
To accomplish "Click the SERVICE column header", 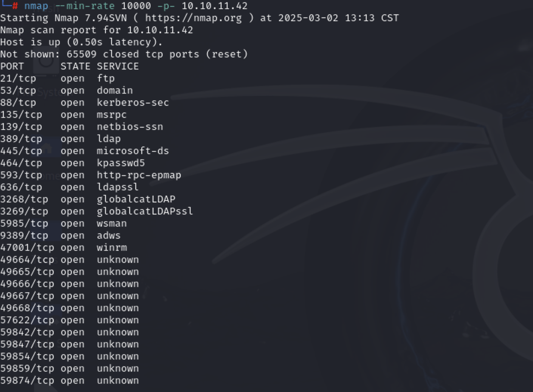I will pos(118,66).
